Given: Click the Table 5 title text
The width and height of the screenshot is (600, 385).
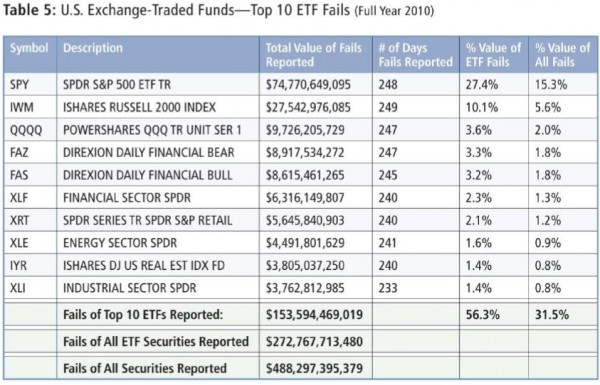Looking at the screenshot, I should point(218,10).
